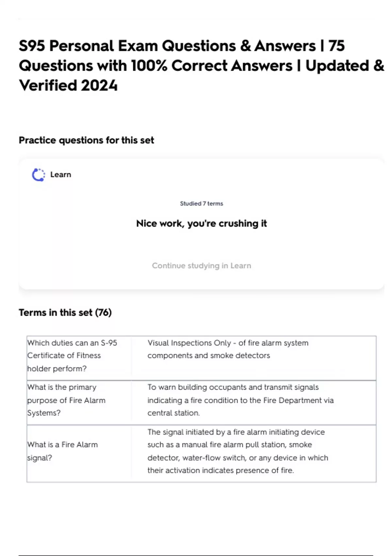This screenshot has width=392, height=556.
Task: Click Continue studying in Learn
Action: pos(202,266)
